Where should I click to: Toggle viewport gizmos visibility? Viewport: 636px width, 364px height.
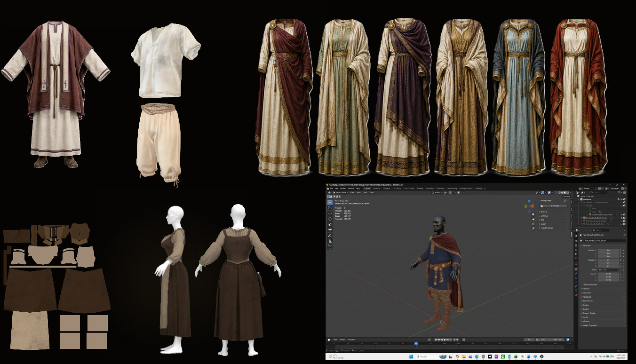542,192
